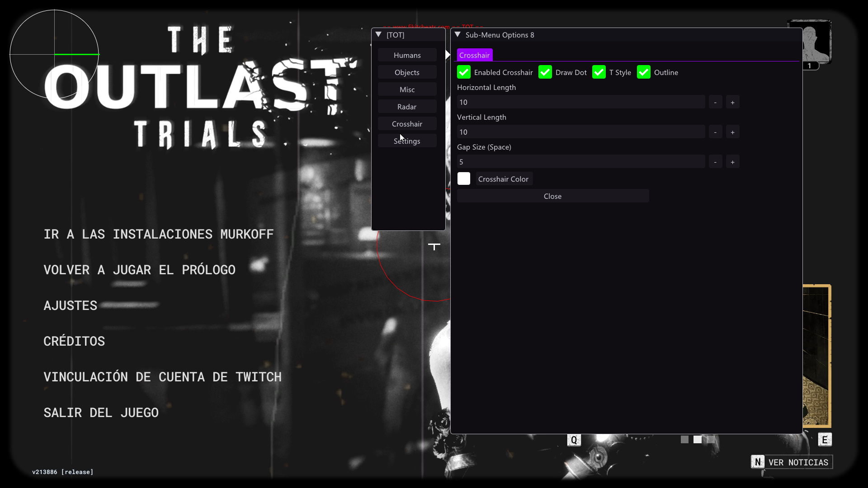Decrease Horizontal Length with minus button

coord(715,102)
